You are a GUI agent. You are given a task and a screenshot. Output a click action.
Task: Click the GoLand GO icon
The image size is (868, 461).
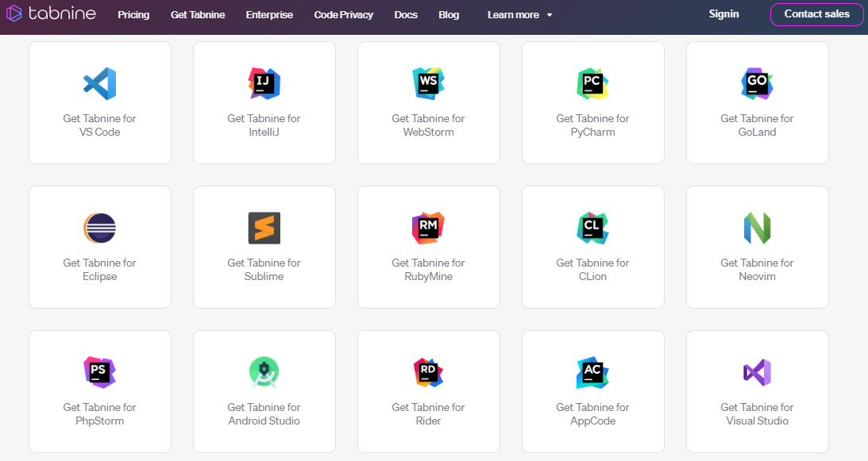pos(758,83)
